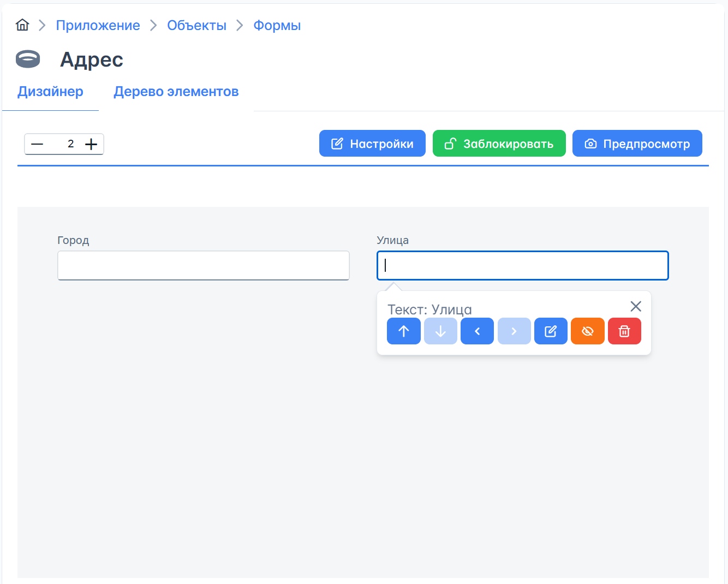
Task: Close the Текст: Улица popup
Action: [635, 306]
